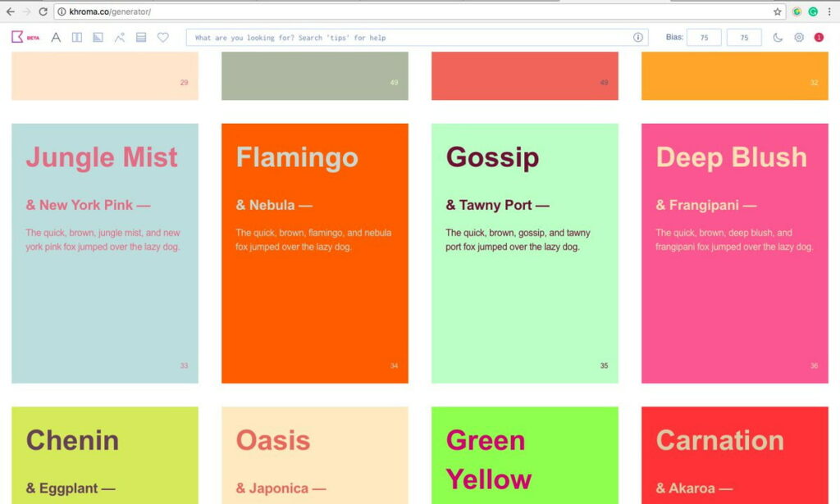Image resolution: width=840 pixels, height=504 pixels.
Task: Select the Green Yellow color card
Action: pyautogui.click(x=525, y=455)
